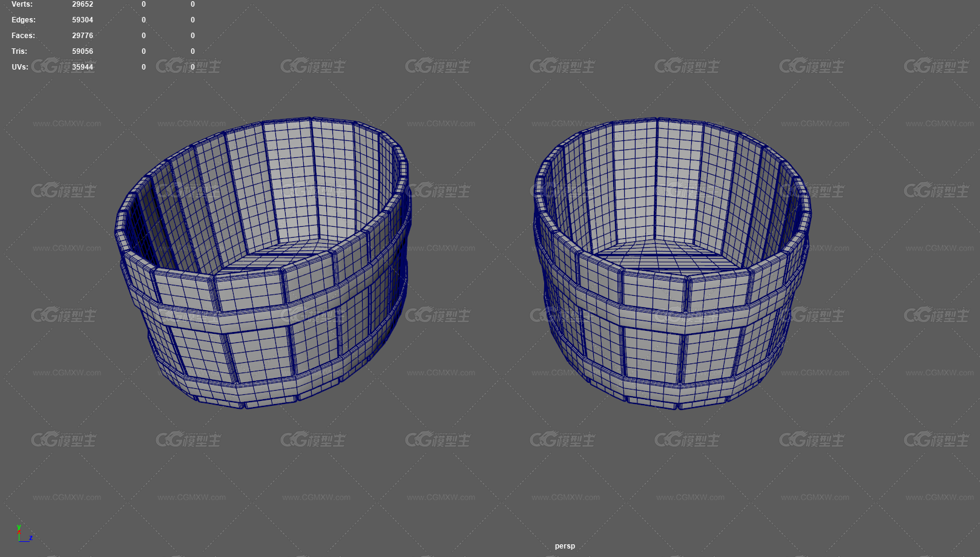Viewport: 980px width, 557px height.
Task: Select the left wooden bucket mesh
Action: [263, 263]
